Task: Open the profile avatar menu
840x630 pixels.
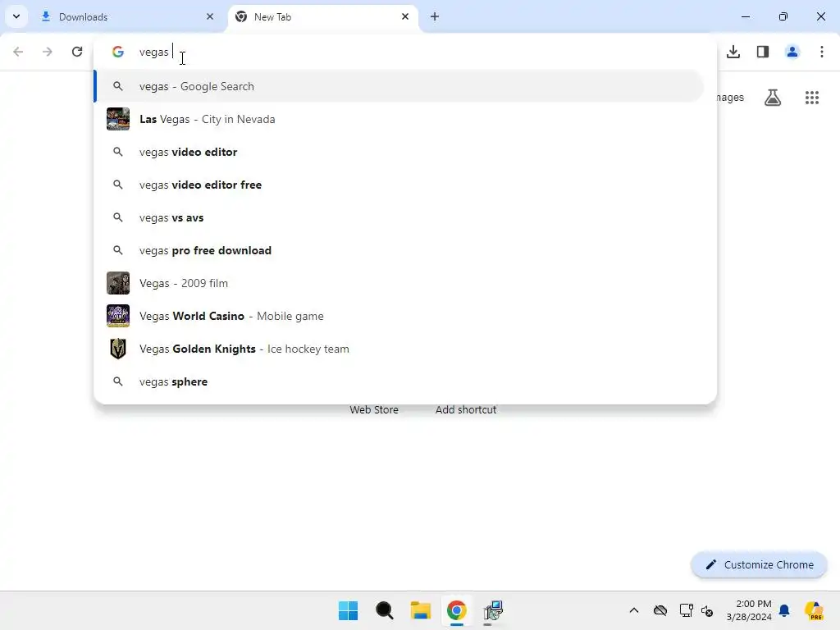Action: point(792,52)
